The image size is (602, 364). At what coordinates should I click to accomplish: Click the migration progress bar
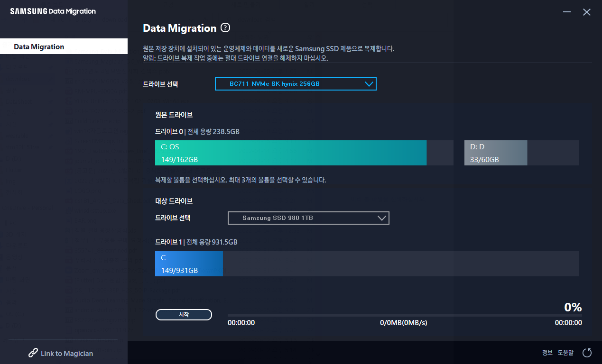pyautogui.click(x=405, y=315)
